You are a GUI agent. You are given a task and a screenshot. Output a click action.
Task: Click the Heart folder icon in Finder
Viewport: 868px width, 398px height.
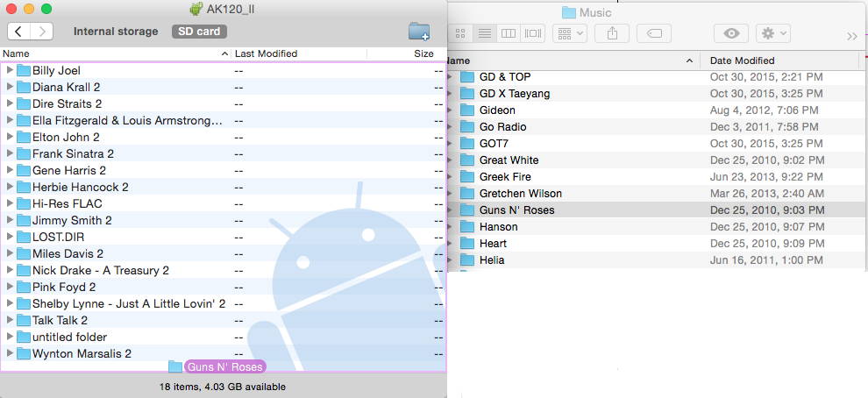(x=468, y=243)
